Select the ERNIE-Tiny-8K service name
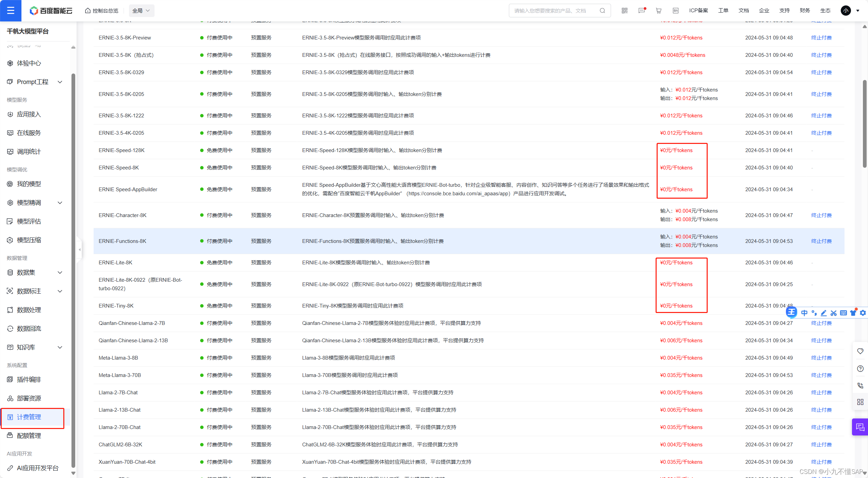Viewport: 868px width, 478px height. pyautogui.click(x=116, y=306)
